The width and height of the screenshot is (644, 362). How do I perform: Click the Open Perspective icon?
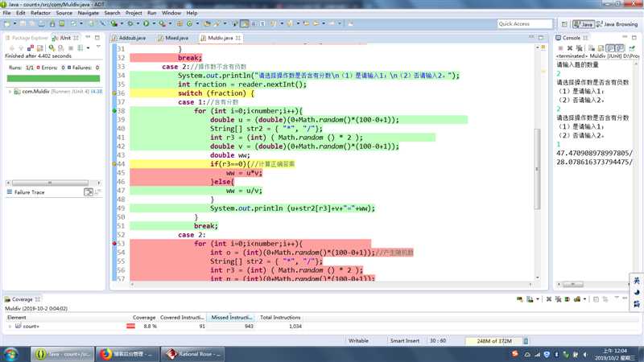564,24
